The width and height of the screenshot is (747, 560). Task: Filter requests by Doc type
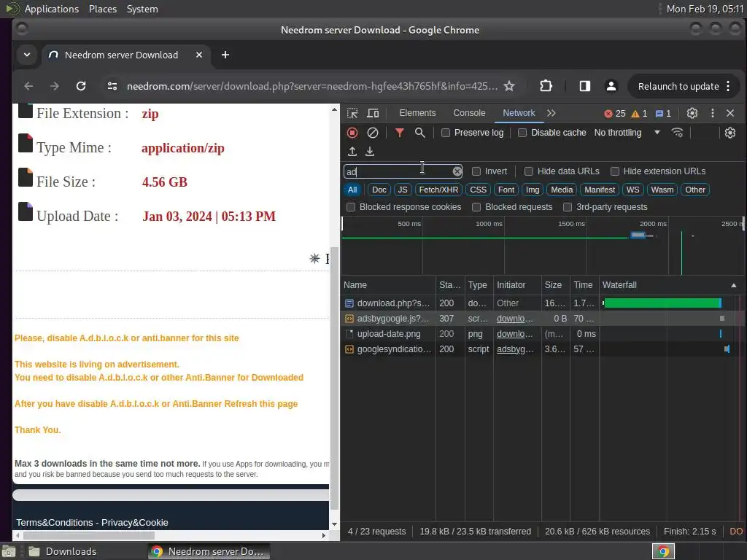click(x=379, y=190)
